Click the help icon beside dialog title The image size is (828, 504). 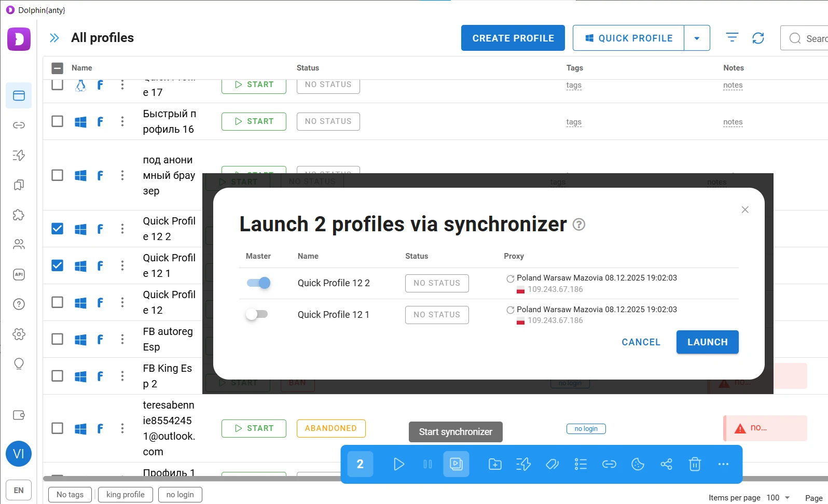(x=579, y=225)
